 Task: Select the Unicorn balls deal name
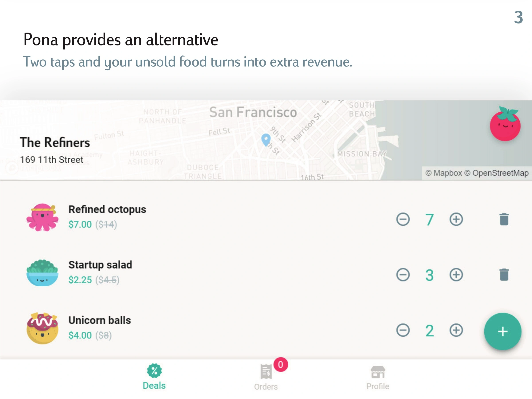[x=100, y=320]
